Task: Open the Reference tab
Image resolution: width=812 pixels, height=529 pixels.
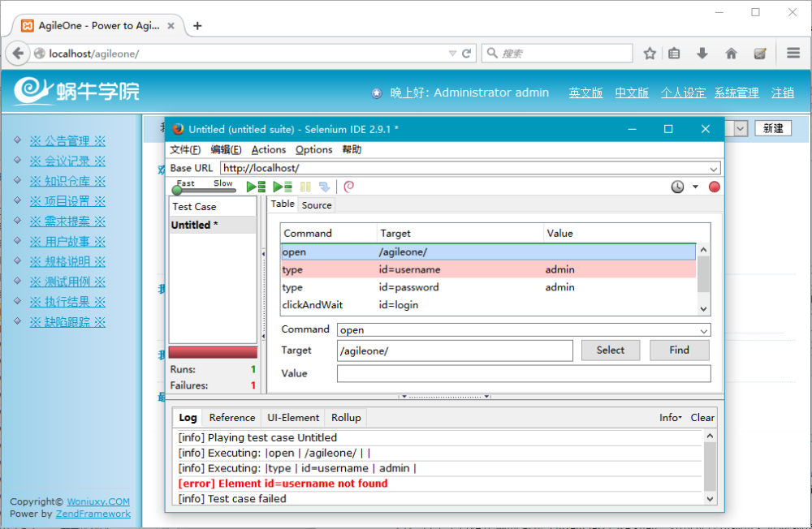Action: coord(232,418)
